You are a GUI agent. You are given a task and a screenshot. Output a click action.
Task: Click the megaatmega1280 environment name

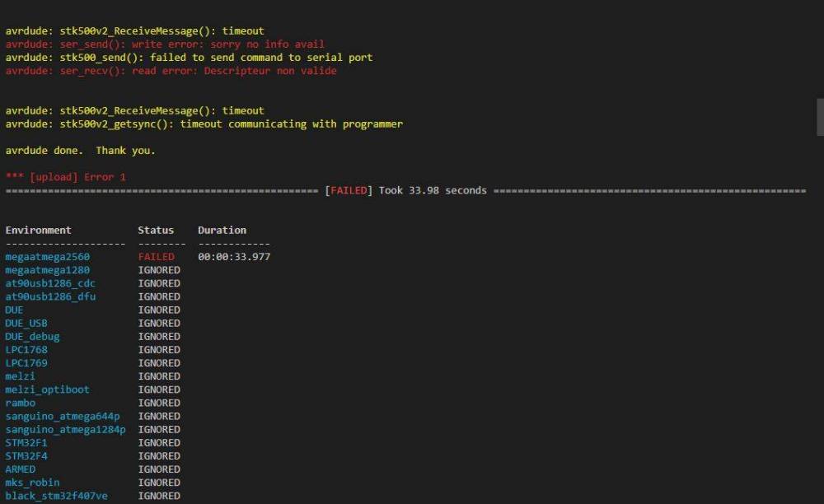[x=48, y=270]
